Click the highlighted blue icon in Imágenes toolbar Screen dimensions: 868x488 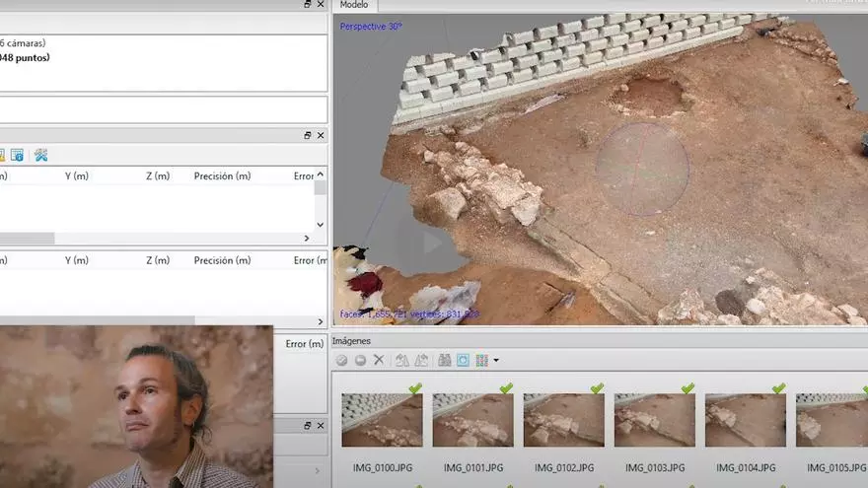click(463, 361)
